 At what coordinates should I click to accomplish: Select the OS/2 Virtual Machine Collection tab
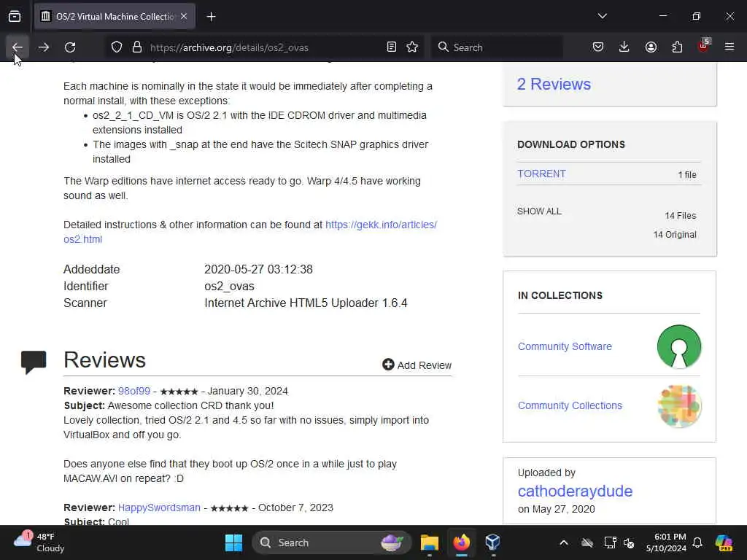115,17
